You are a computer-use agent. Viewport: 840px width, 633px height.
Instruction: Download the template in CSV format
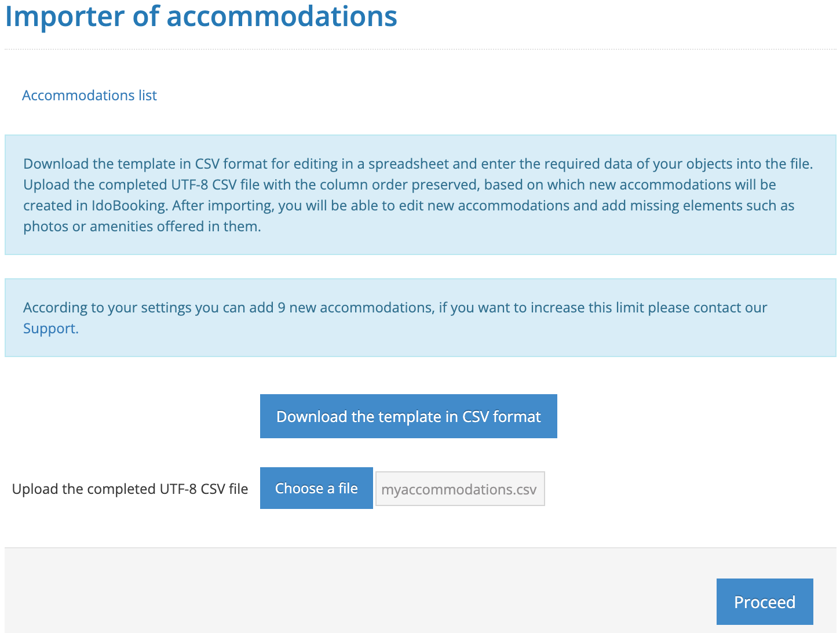(x=408, y=417)
